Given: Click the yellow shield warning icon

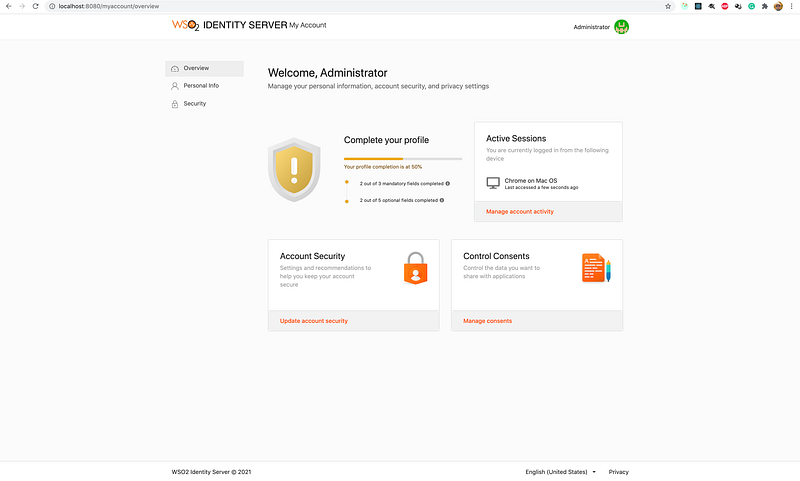Looking at the screenshot, I should pos(294,169).
